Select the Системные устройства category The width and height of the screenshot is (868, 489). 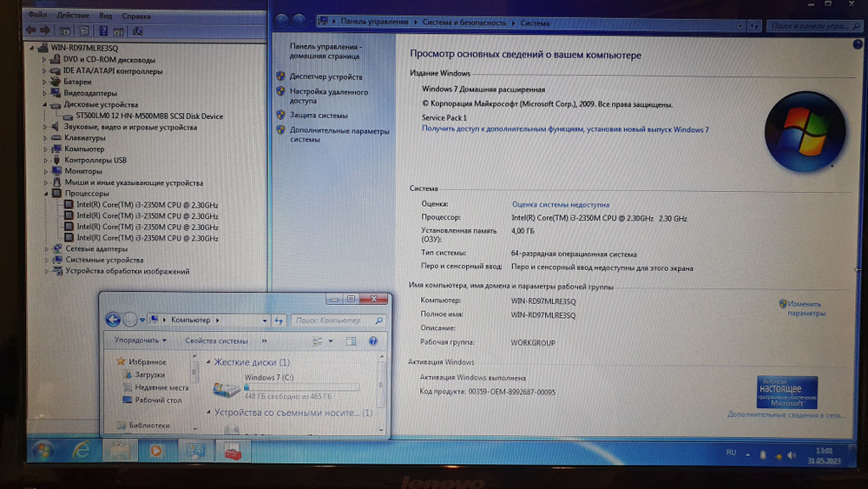pyautogui.click(x=104, y=260)
